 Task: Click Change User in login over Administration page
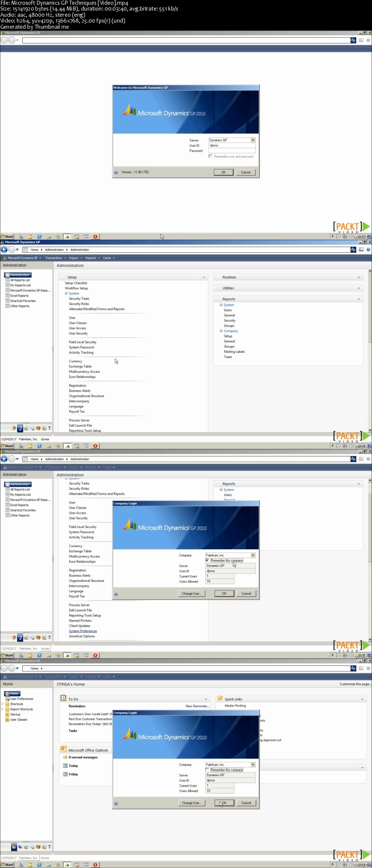click(x=191, y=594)
